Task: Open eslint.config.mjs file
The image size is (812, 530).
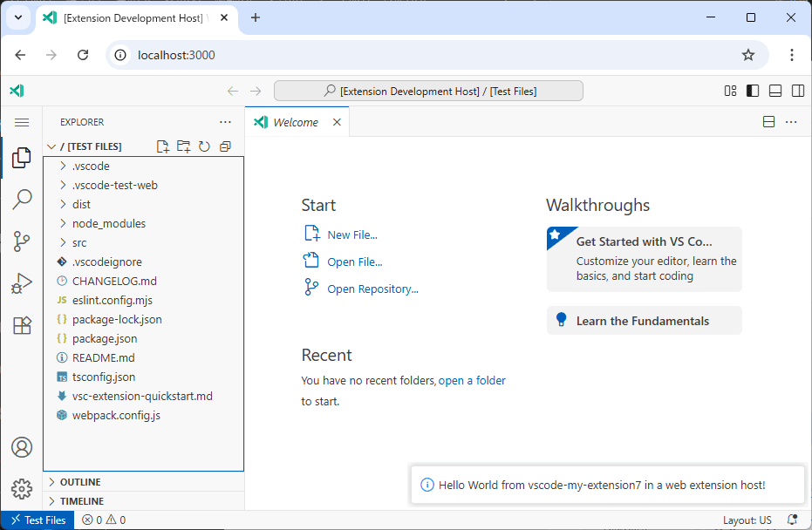Action: pos(144,300)
